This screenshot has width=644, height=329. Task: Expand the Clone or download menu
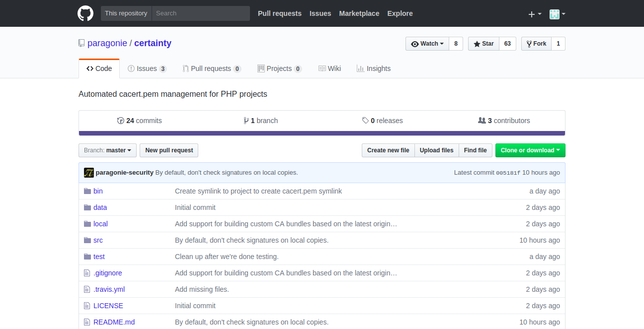530,150
